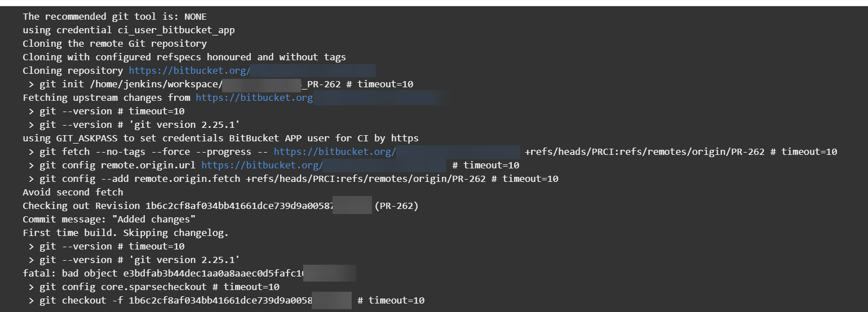Open the link after "Fetching upstream changes from"

pyautogui.click(x=322, y=97)
